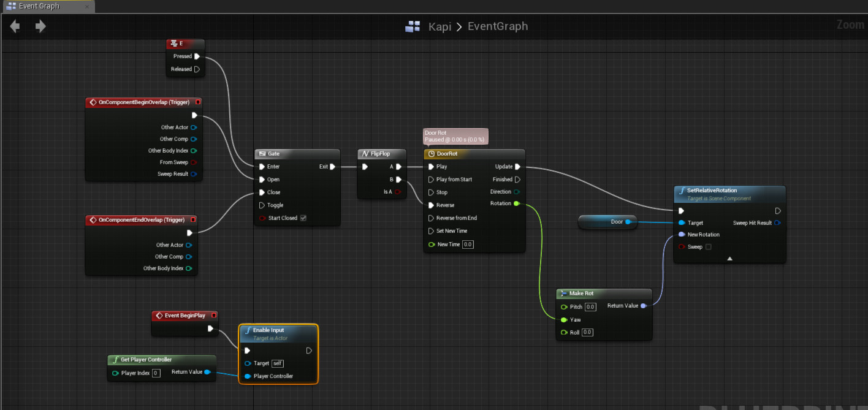Switch to the Event Graph tab

(x=39, y=6)
